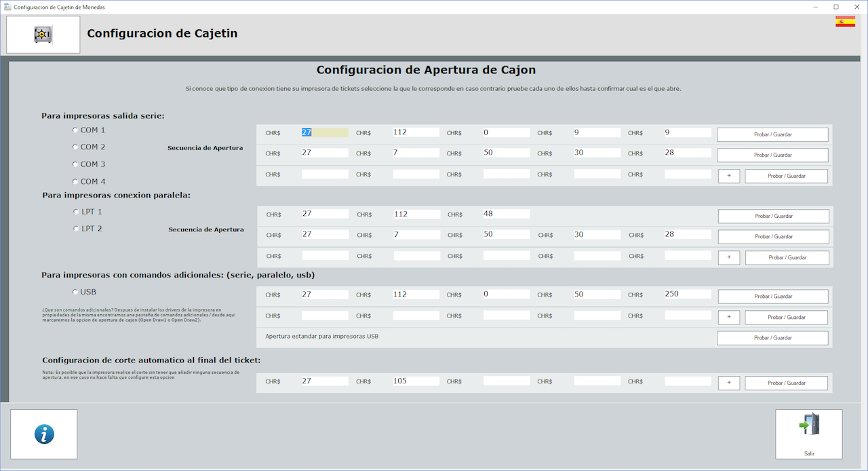Click the app icon in title bar
Image resolution: width=868 pixels, height=471 pixels.
(x=7, y=7)
